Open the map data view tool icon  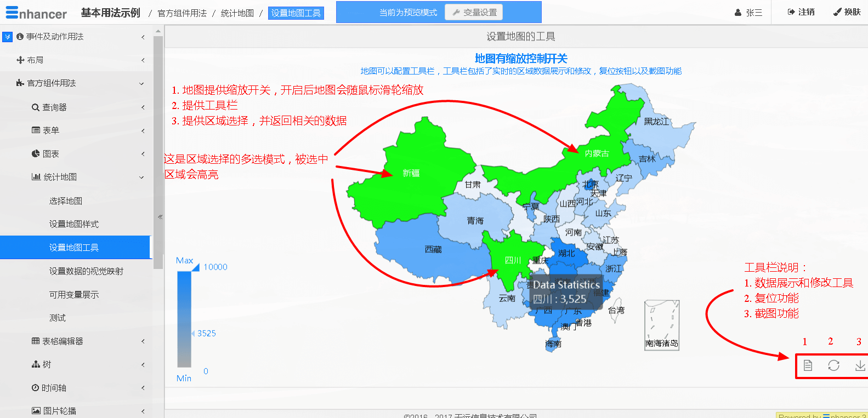[808, 365]
